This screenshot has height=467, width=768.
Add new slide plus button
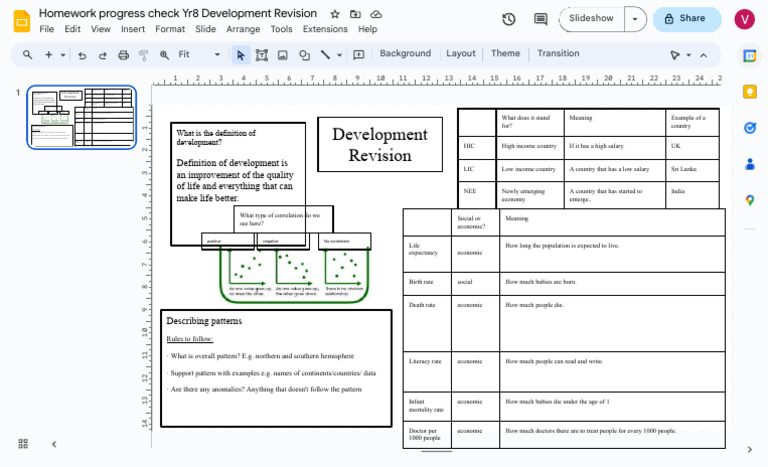pyautogui.click(x=48, y=54)
